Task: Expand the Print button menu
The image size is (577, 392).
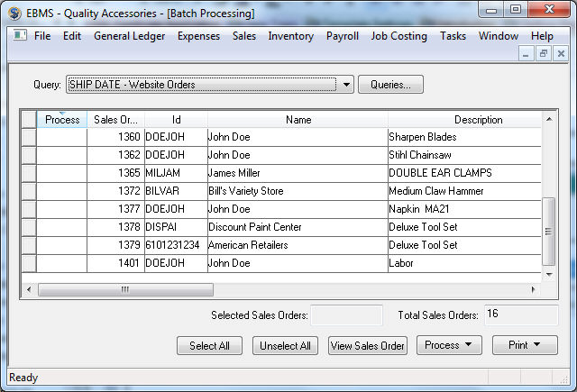Action: click(x=525, y=345)
